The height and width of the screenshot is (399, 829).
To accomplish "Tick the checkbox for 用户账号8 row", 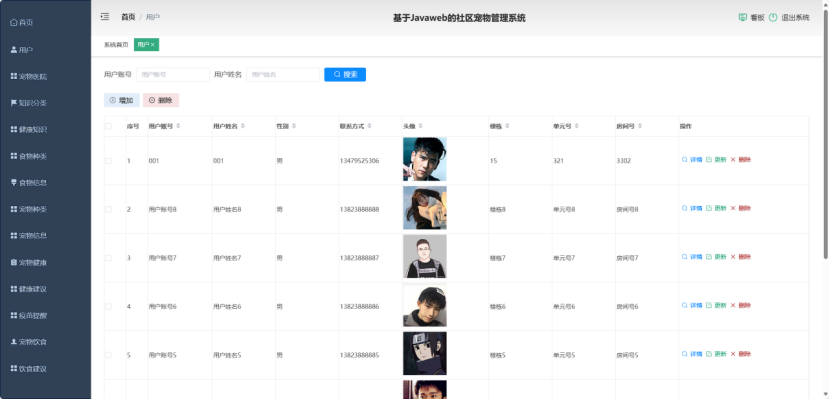I will pyautogui.click(x=108, y=209).
